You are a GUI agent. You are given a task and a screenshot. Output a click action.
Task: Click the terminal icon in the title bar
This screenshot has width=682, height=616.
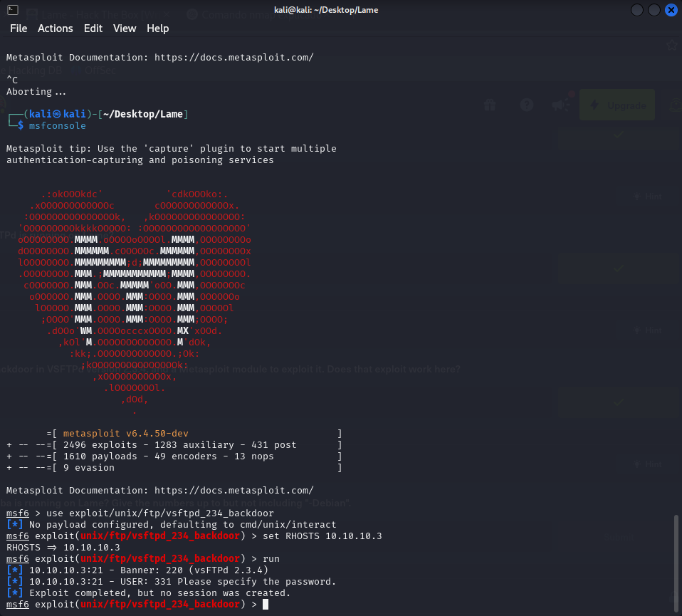tap(13, 9)
